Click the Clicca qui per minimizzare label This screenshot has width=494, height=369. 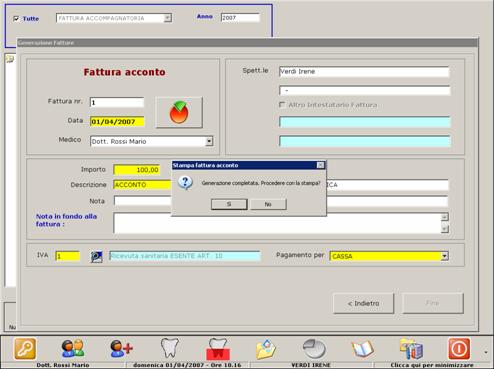pos(432,365)
